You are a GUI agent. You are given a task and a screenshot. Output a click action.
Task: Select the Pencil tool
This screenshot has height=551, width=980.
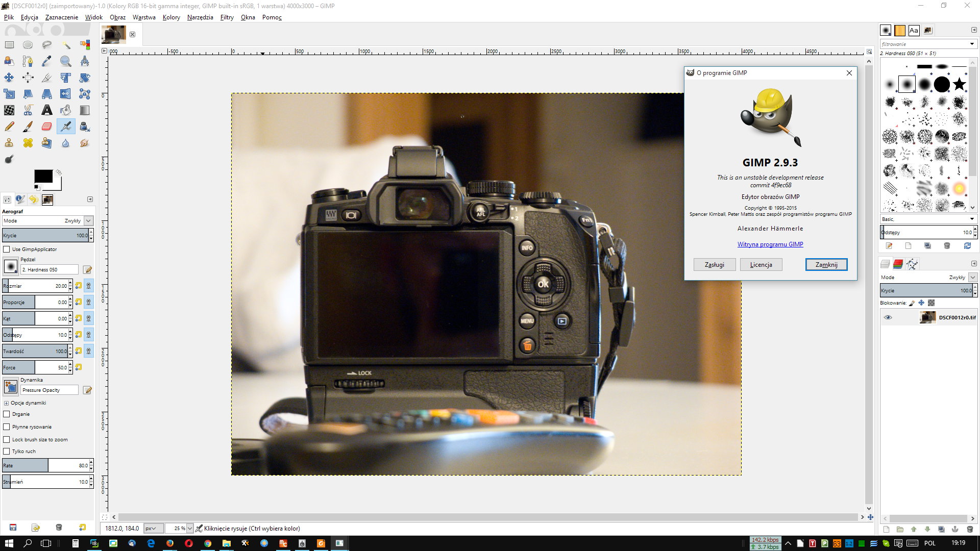point(9,127)
